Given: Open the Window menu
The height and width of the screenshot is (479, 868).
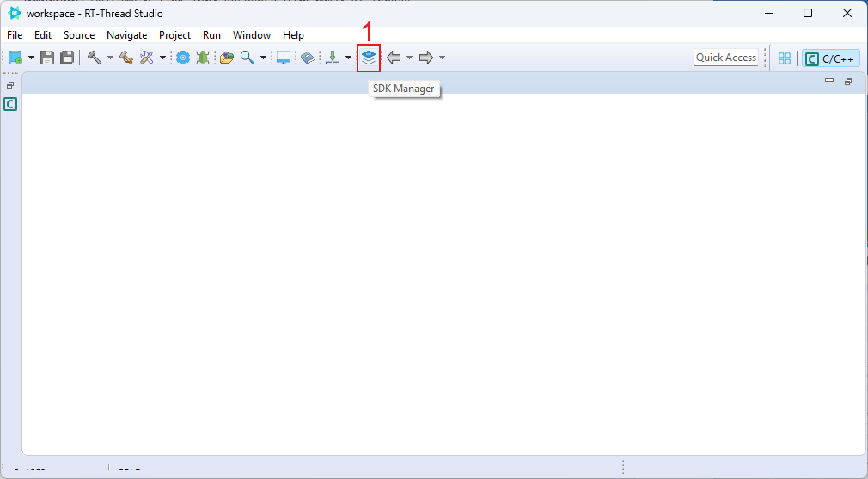Looking at the screenshot, I should pos(251,35).
